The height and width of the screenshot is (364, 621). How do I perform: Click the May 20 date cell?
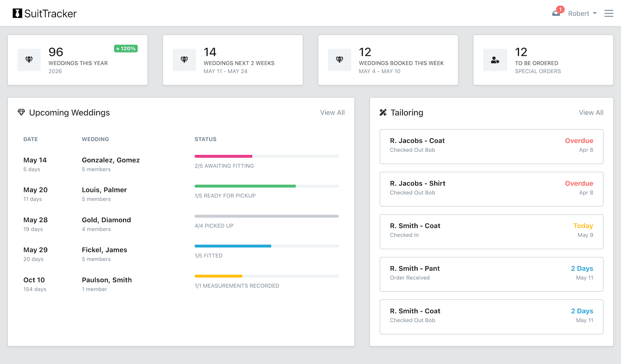click(35, 190)
